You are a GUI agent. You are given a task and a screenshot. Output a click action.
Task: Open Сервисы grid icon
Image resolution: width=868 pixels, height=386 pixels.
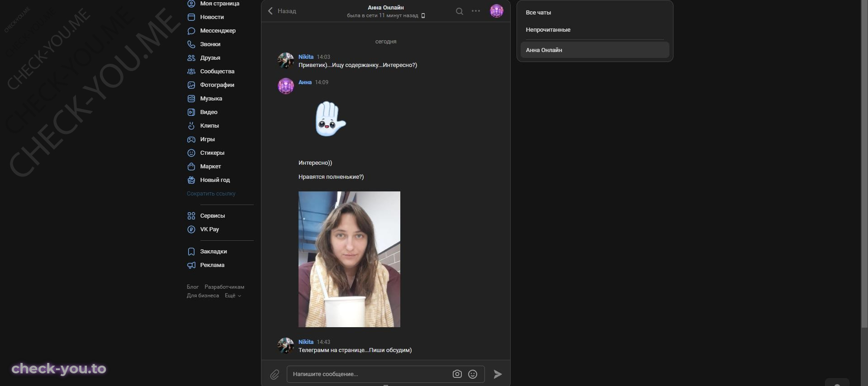pyautogui.click(x=191, y=216)
